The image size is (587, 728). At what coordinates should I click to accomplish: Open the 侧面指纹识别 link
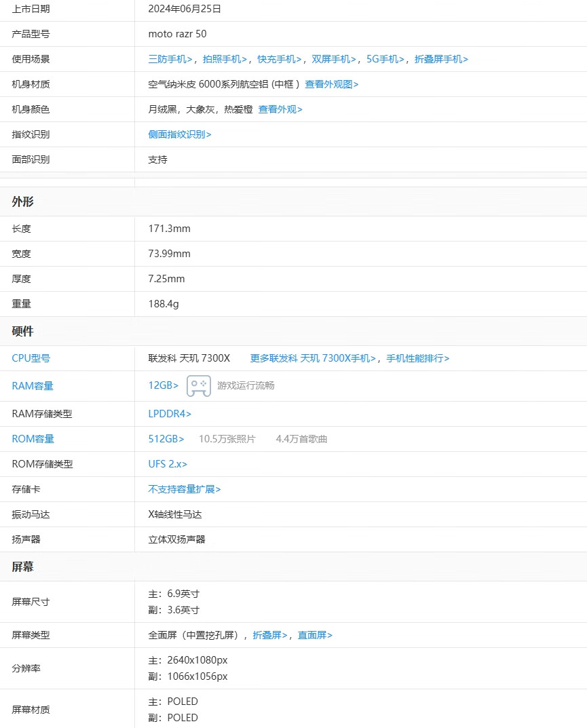pyautogui.click(x=177, y=134)
